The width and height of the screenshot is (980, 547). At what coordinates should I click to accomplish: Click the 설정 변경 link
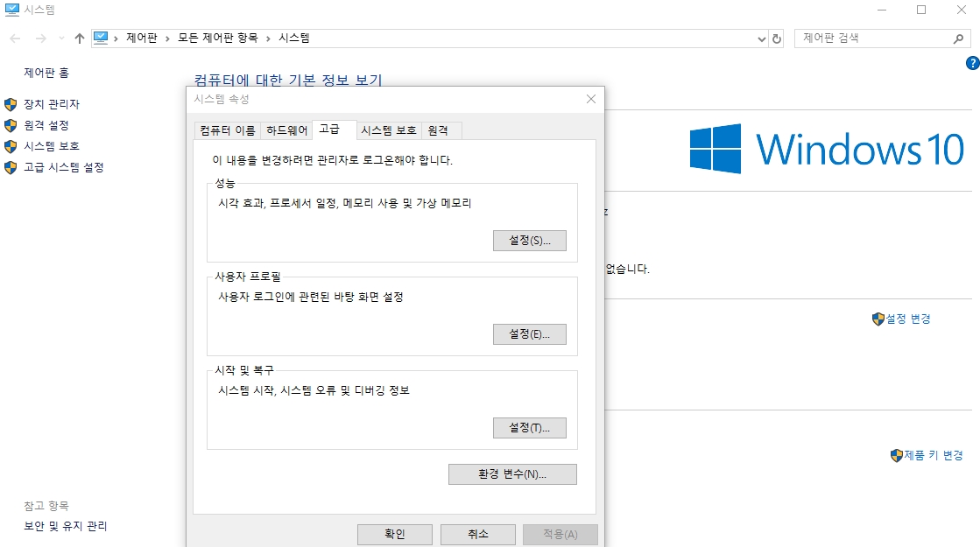(x=908, y=319)
